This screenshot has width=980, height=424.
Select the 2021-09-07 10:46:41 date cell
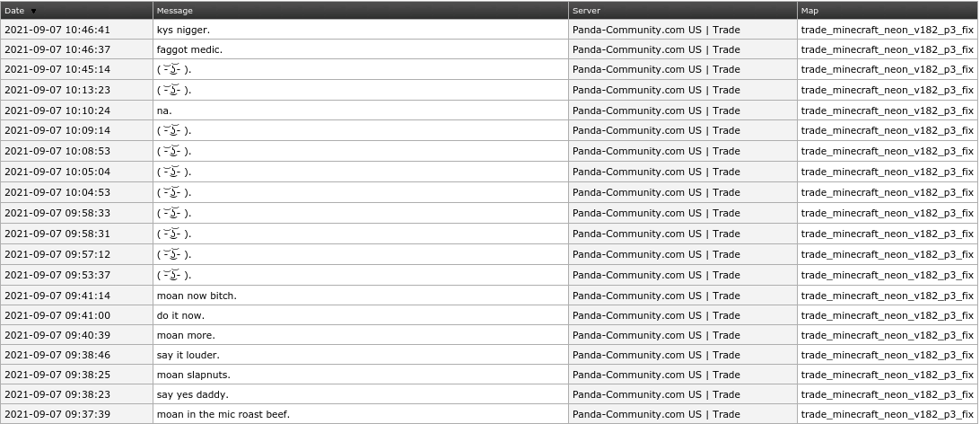click(x=57, y=30)
